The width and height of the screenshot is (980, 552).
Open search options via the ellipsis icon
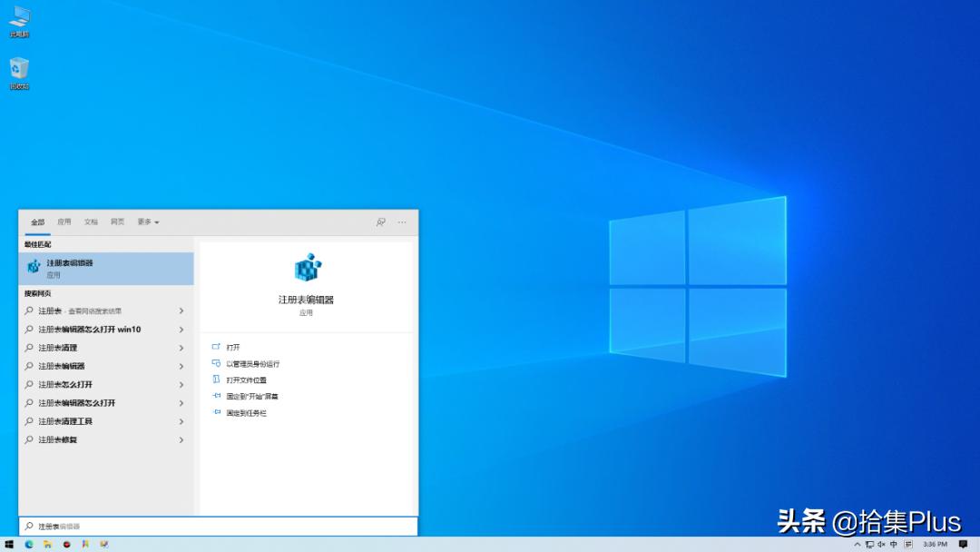coord(402,222)
